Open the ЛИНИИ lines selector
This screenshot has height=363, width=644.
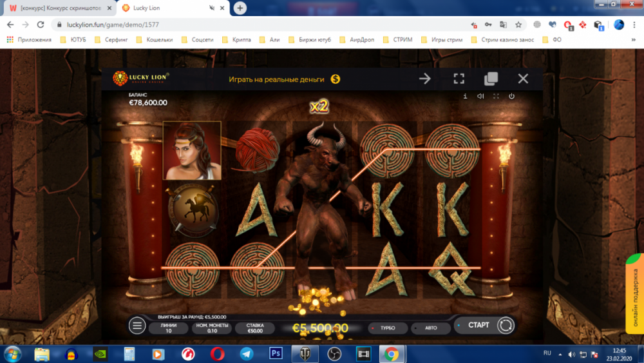(x=168, y=328)
